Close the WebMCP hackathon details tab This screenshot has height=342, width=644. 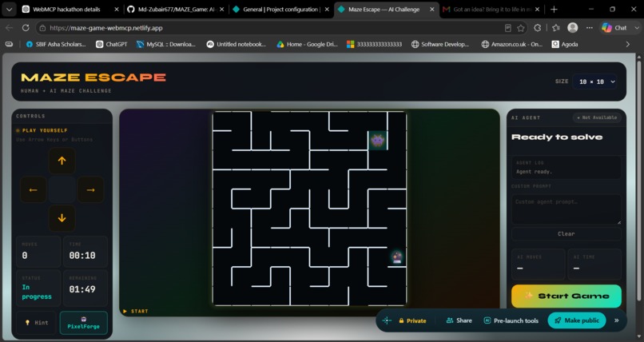(x=116, y=10)
